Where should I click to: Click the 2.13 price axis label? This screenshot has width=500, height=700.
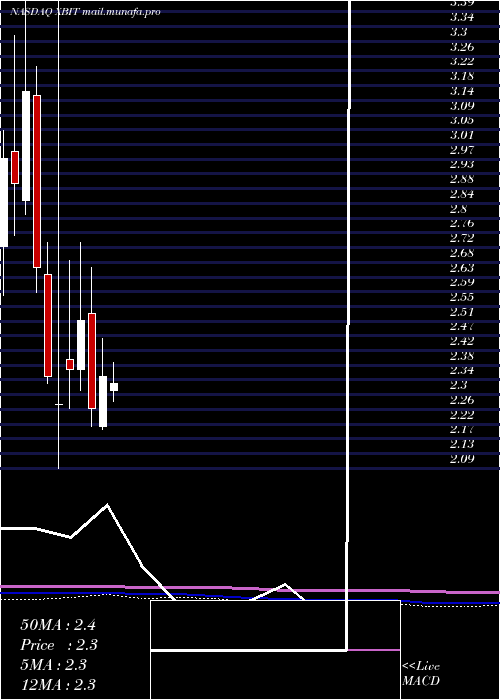pos(462,444)
